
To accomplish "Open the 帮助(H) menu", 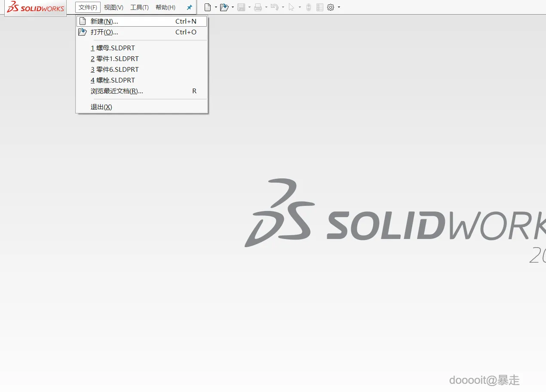I will coord(166,7).
